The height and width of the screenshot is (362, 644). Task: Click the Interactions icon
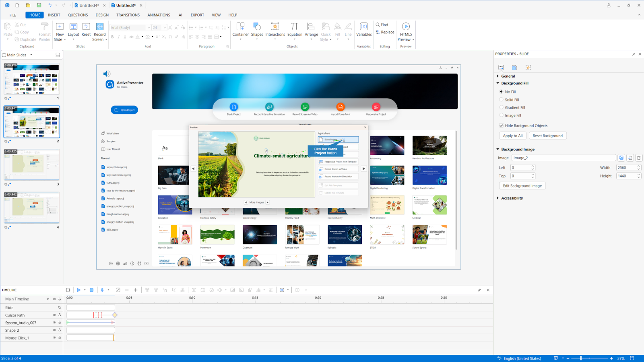275,27
